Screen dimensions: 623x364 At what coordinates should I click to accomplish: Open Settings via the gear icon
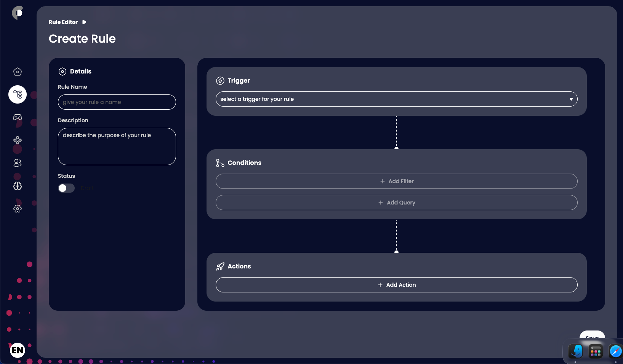pos(17,209)
